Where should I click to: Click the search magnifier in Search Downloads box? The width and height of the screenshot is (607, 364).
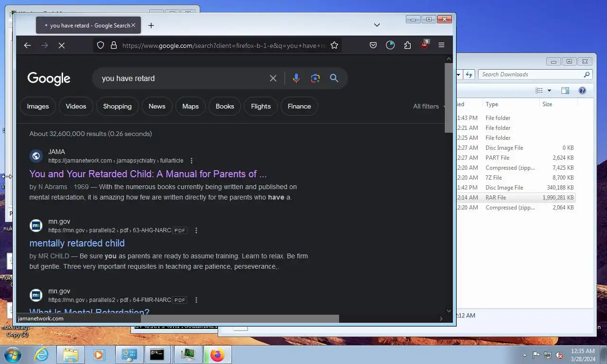click(587, 74)
